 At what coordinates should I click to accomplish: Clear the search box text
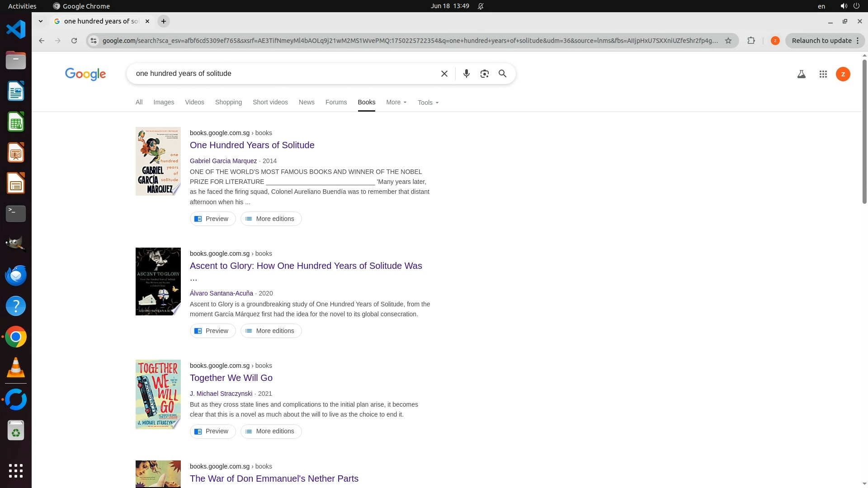444,74
